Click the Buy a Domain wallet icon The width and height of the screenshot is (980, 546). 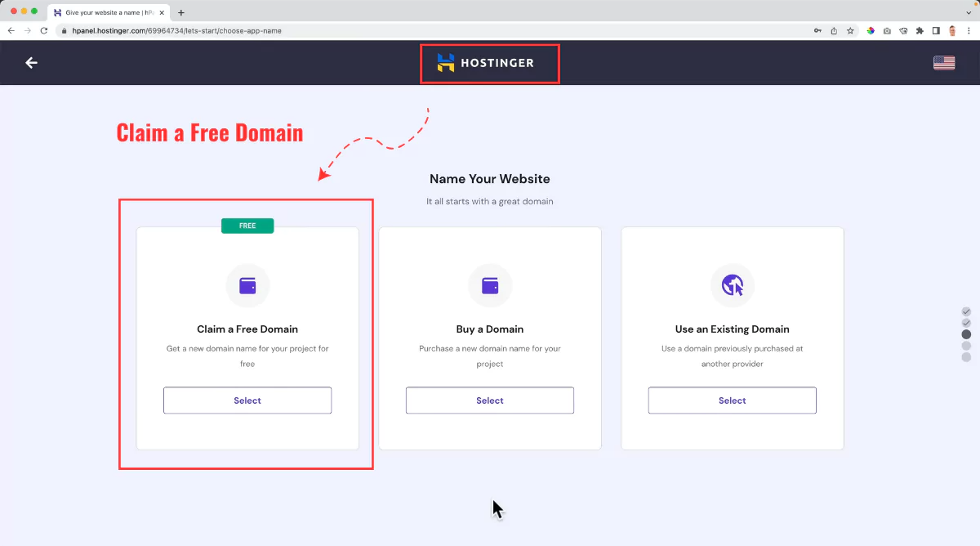click(x=490, y=285)
